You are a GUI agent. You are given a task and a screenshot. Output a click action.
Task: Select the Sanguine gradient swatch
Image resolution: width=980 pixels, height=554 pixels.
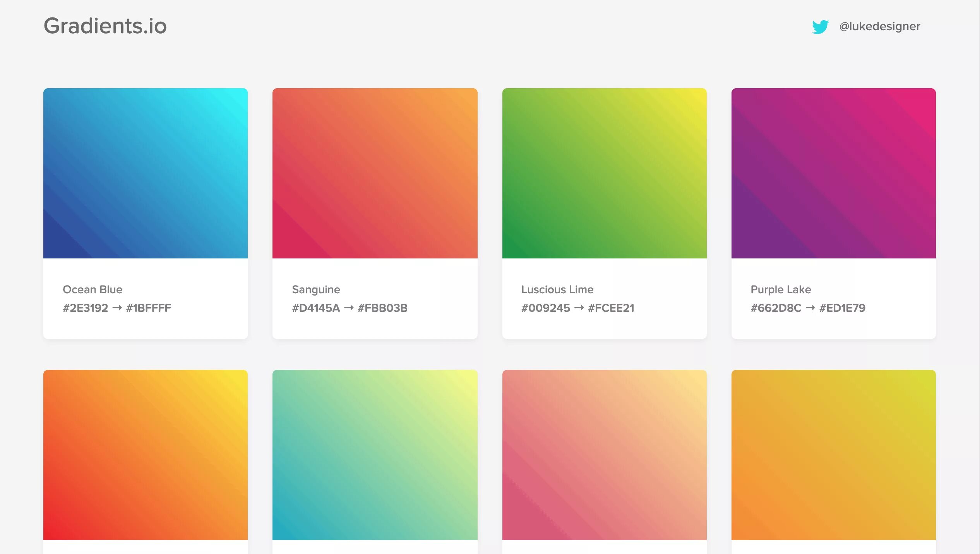coord(375,173)
